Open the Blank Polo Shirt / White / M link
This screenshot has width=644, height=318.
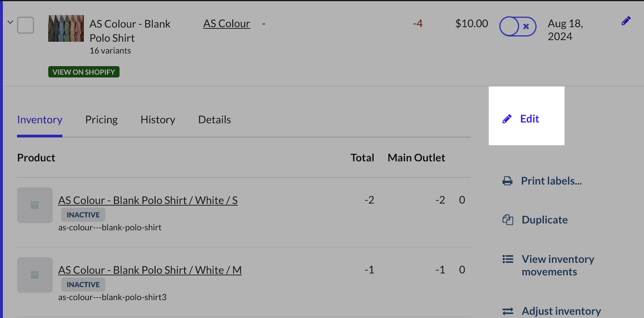tap(149, 270)
